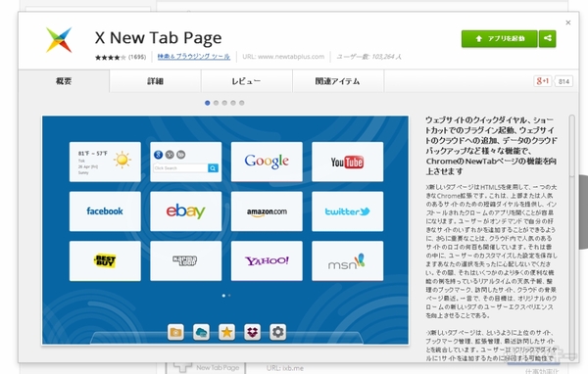Click the Google tile in the preview

pos(267,162)
